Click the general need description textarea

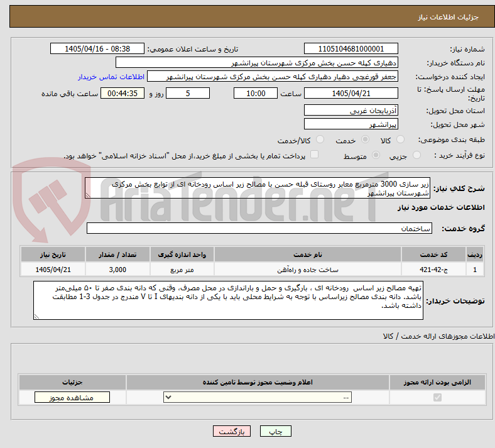258,188
